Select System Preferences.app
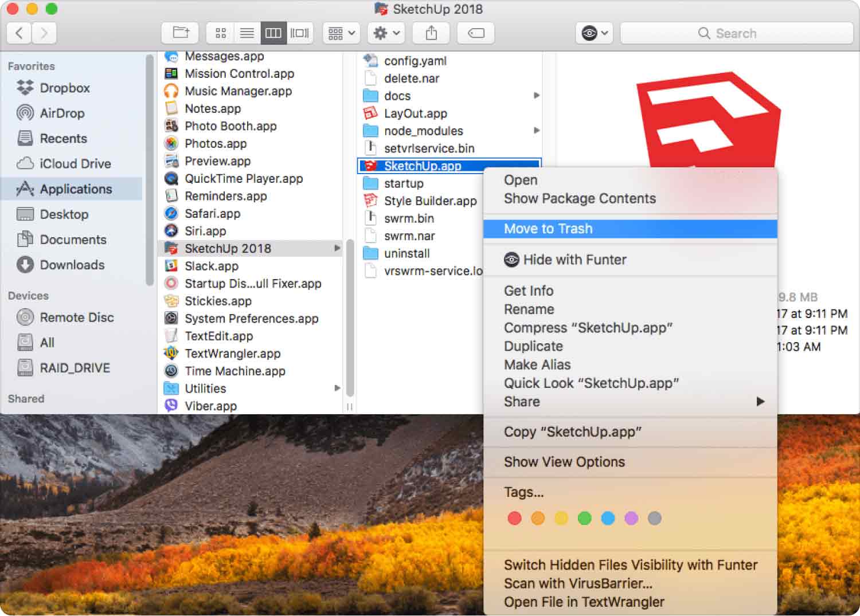The height and width of the screenshot is (616, 860). (251, 319)
